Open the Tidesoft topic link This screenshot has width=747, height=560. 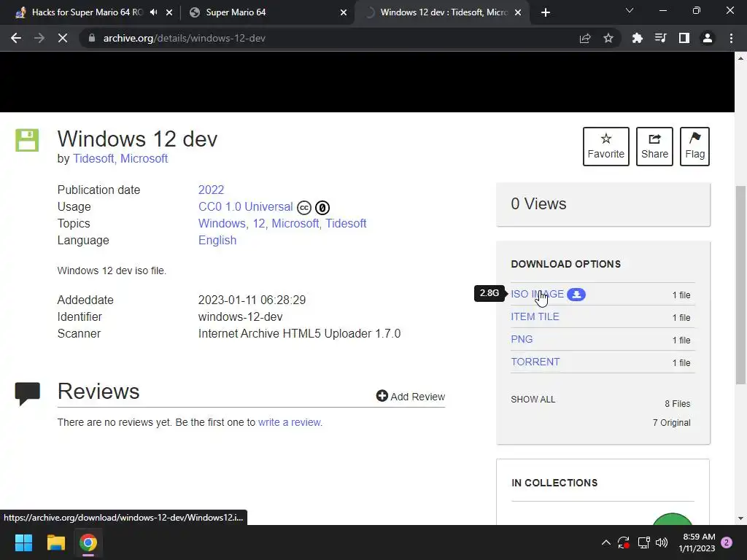(x=346, y=223)
